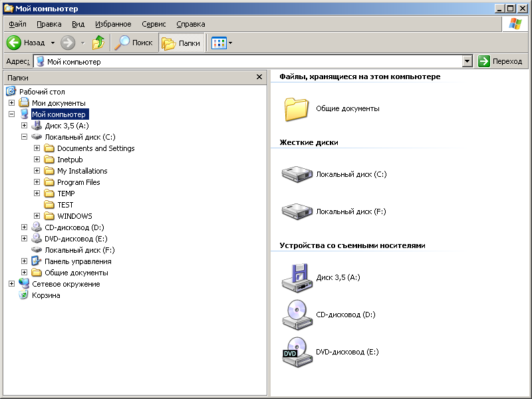Expand CD-дисковод (D:) tree node

tap(24, 227)
